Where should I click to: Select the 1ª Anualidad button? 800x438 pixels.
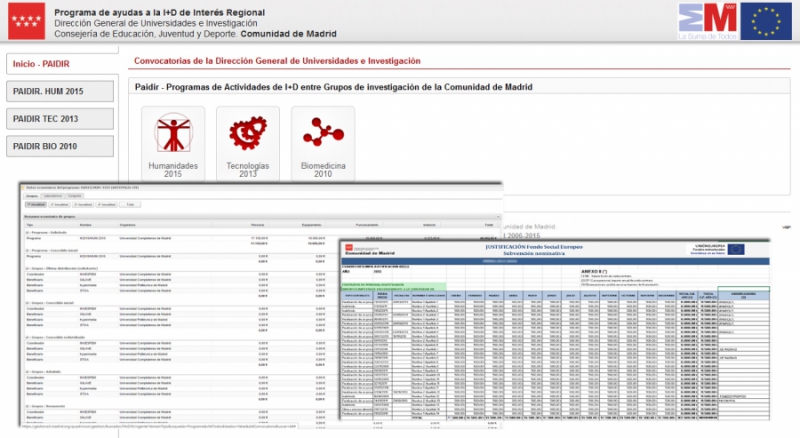click(36, 205)
